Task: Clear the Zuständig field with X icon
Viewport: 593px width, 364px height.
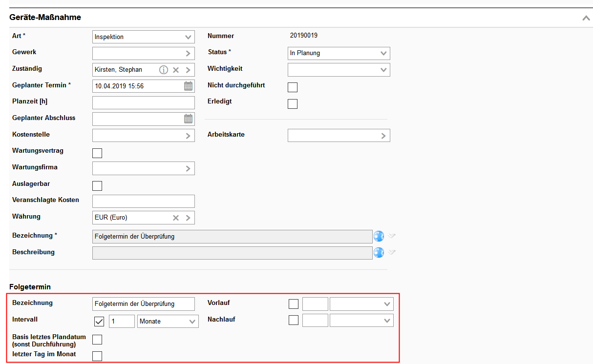Action: [176, 70]
